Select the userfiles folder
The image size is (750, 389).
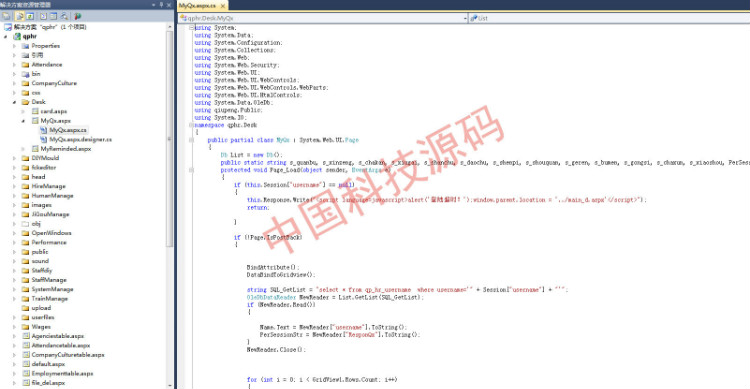pos(43,317)
